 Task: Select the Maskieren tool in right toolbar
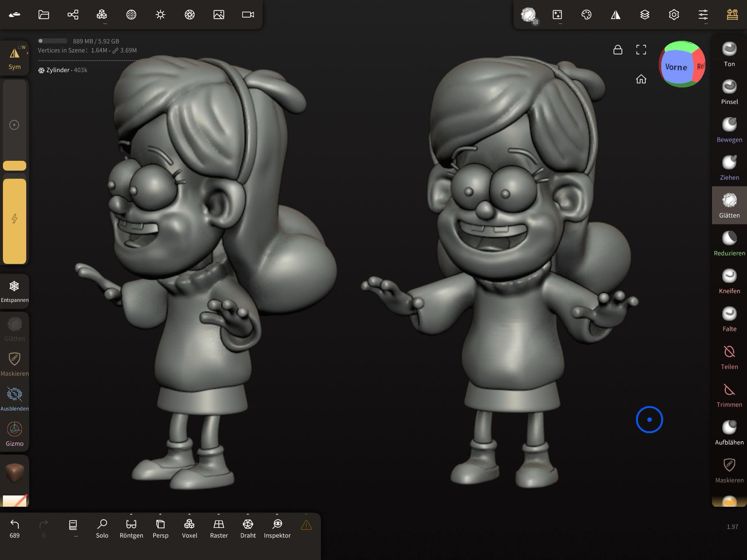(x=729, y=470)
